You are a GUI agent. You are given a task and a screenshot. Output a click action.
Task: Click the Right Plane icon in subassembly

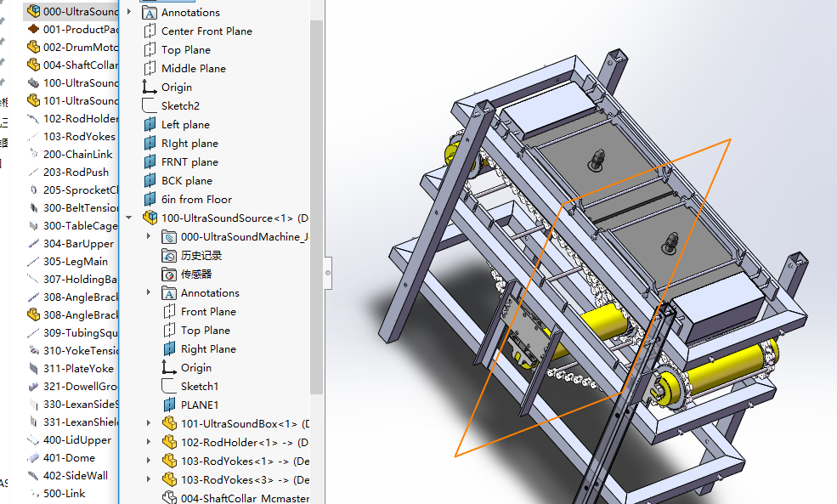tap(169, 348)
